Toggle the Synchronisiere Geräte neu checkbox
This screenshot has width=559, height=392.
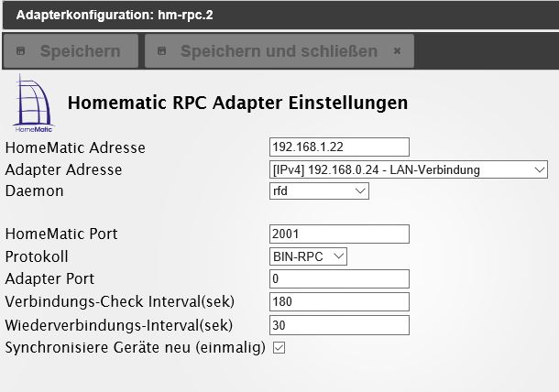(279, 347)
